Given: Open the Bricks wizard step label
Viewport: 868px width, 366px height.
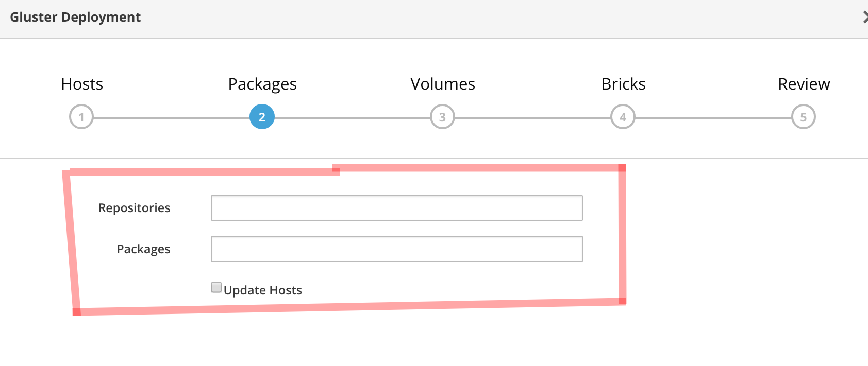Looking at the screenshot, I should [x=623, y=84].
